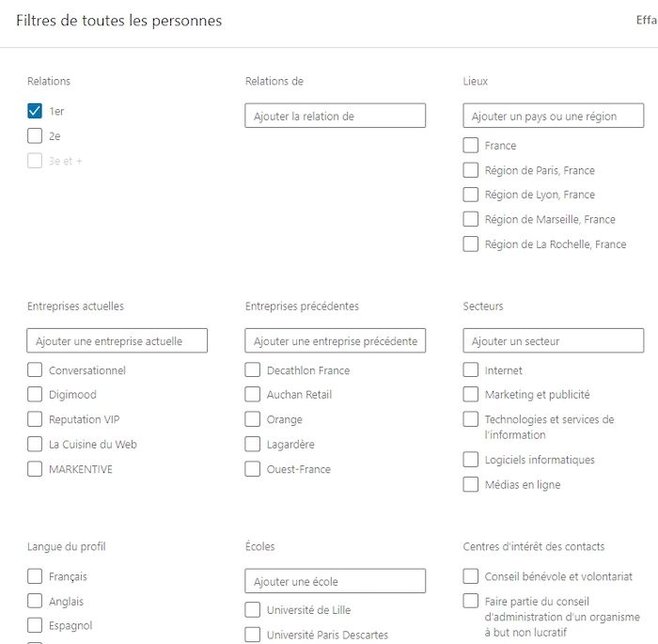Tick the Reputation VIP checkbox

[35, 419]
